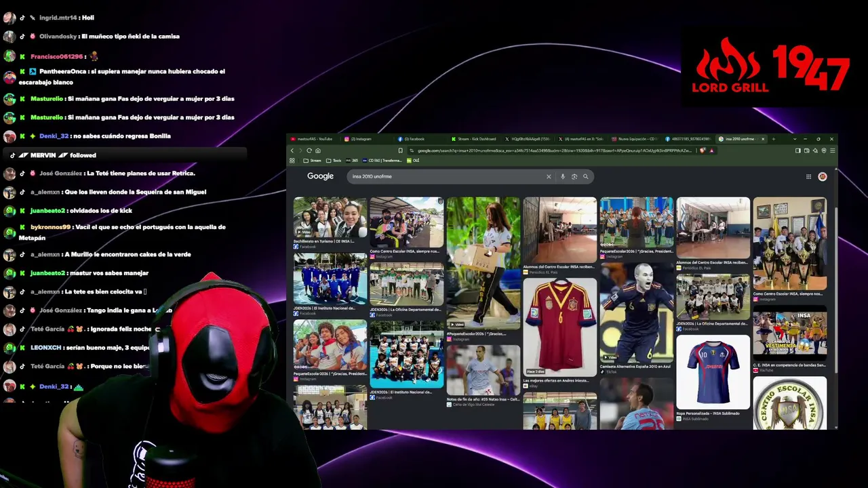Open the Bachillerato en Turismo selfie image
The width and height of the screenshot is (868, 488).
tap(330, 217)
